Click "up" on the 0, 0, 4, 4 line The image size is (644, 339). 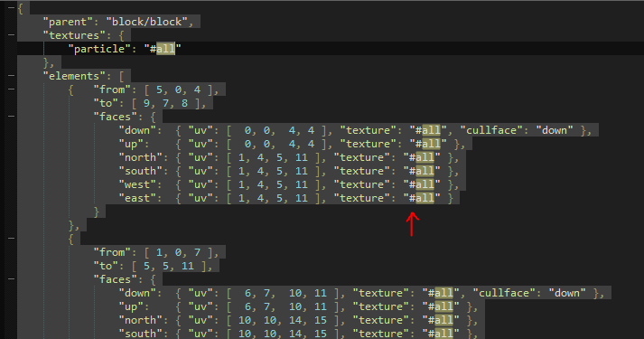(x=131, y=144)
